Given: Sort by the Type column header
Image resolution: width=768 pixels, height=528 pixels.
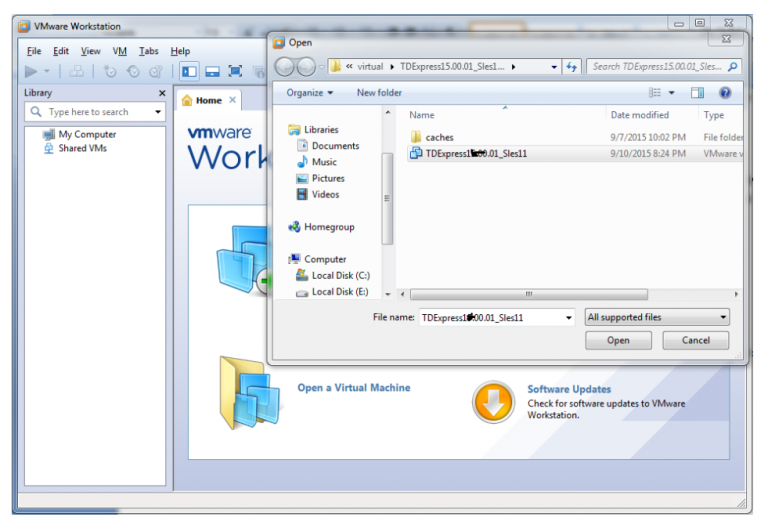Looking at the screenshot, I should click(x=720, y=115).
